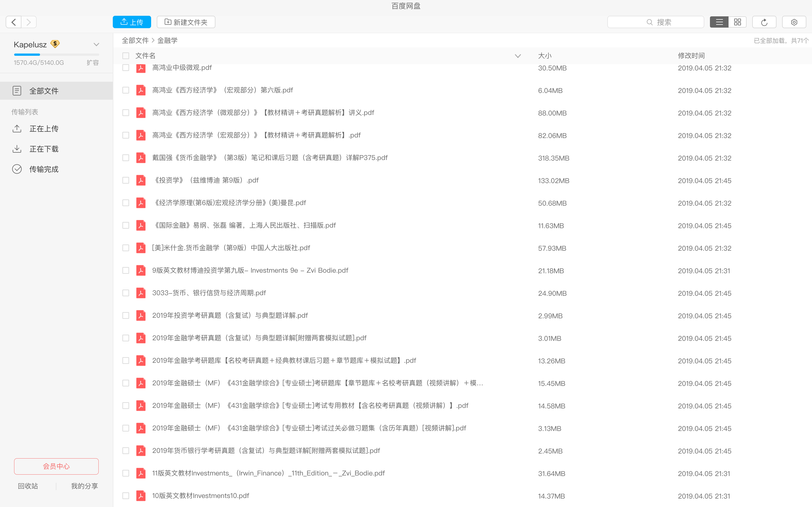This screenshot has width=812, height=507.
Task: Open 传输完成 in the sidebar
Action: click(x=44, y=169)
